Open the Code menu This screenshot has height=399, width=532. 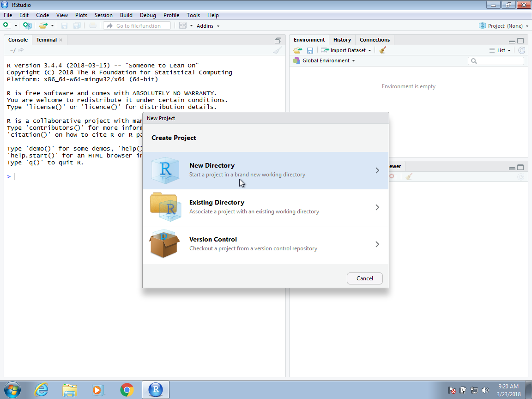click(42, 15)
